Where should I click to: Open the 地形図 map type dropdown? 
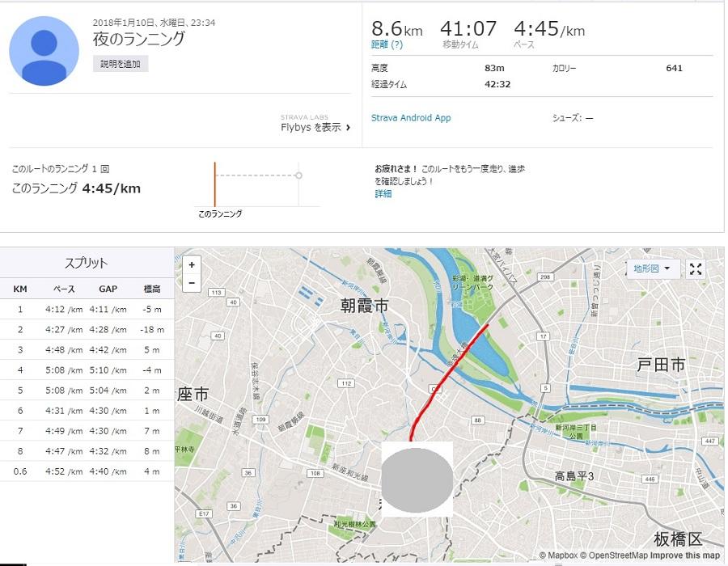pyautogui.click(x=652, y=268)
